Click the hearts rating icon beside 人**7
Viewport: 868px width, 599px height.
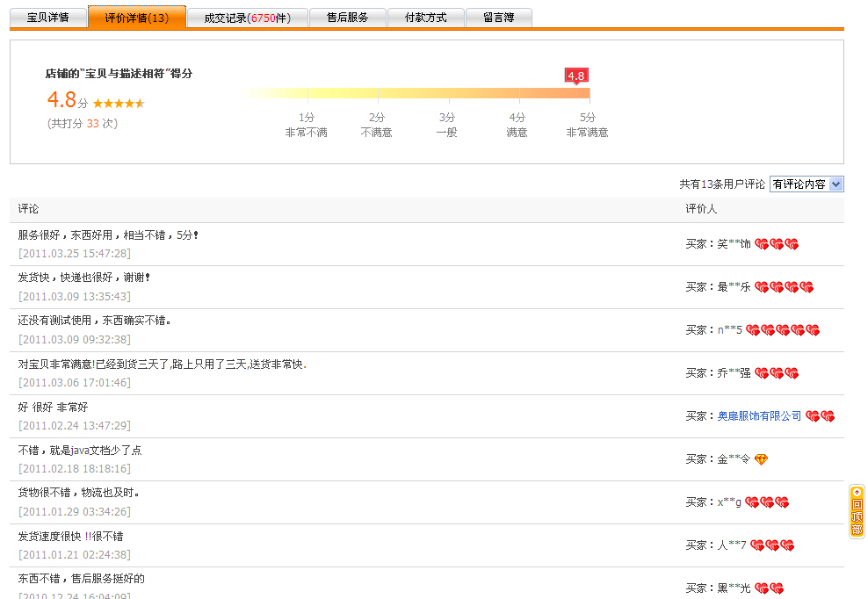point(772,545)
